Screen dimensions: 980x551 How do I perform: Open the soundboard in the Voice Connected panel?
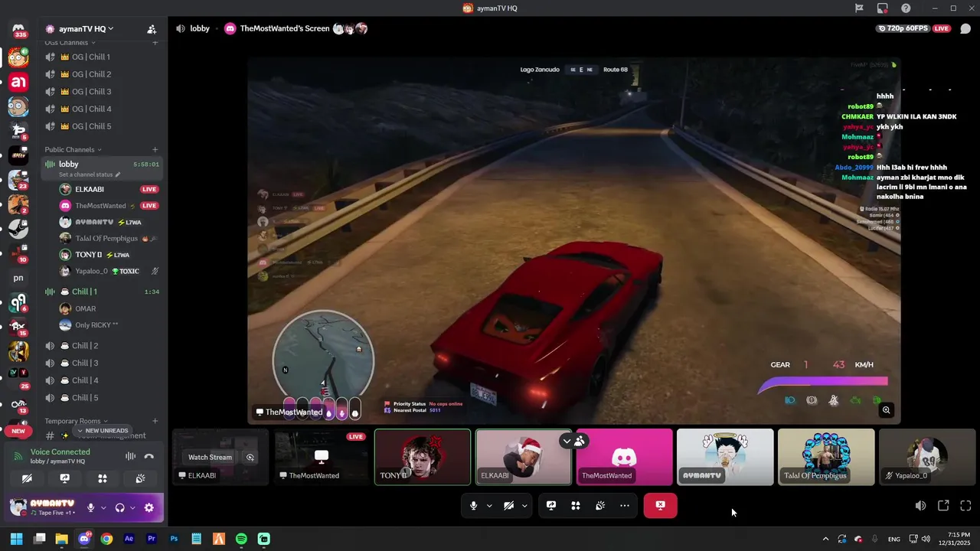(x=140, y=478)
